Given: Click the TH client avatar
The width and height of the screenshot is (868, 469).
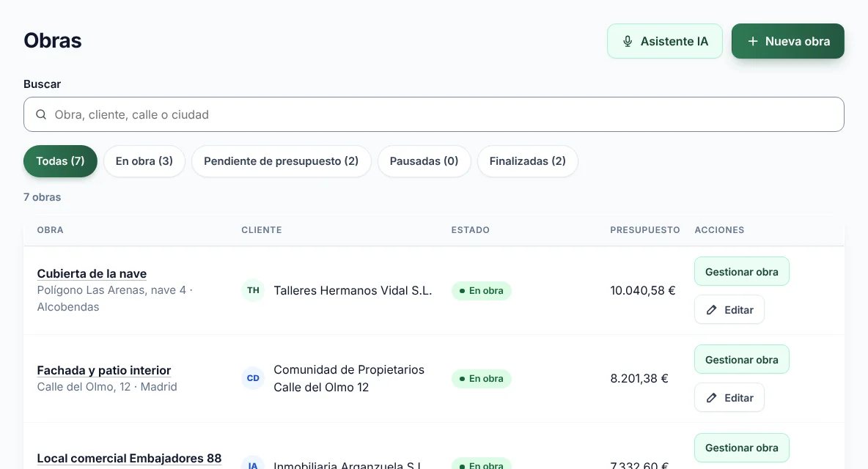Looking at the screenshot, I should pyautogui.click(x=253, y=290).
